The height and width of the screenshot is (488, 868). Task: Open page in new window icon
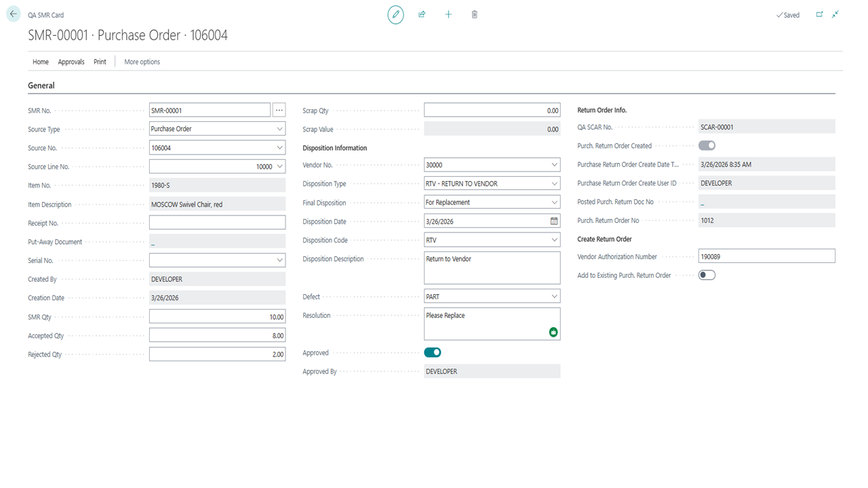(819, 14)
